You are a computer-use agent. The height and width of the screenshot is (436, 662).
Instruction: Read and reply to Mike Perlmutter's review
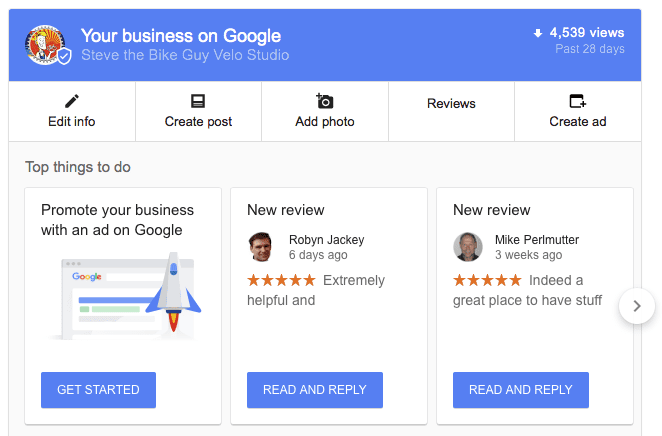pyautogui.click(x=521, y=390)
